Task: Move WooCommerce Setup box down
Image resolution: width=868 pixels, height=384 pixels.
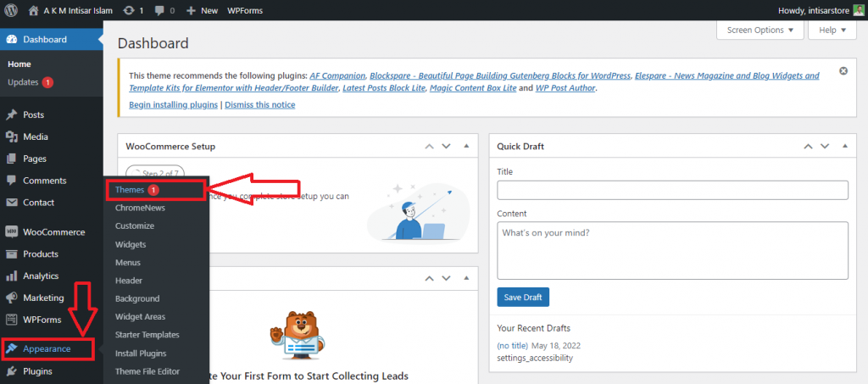Action: [x=446, y=147]
